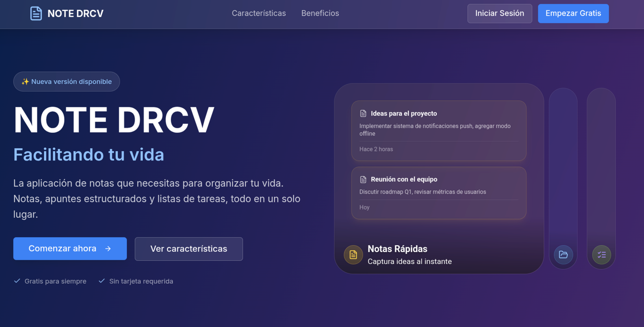Click the Gratis para siempre text
Image resolution: width=644 pixels, height=327 pixels.
click(x=55, y=281)
